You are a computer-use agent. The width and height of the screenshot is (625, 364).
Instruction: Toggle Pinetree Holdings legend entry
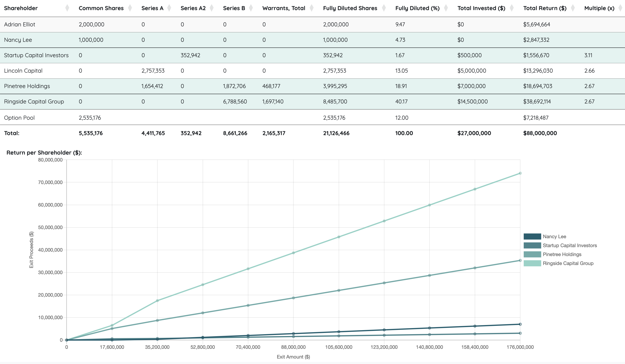point(562,254)
